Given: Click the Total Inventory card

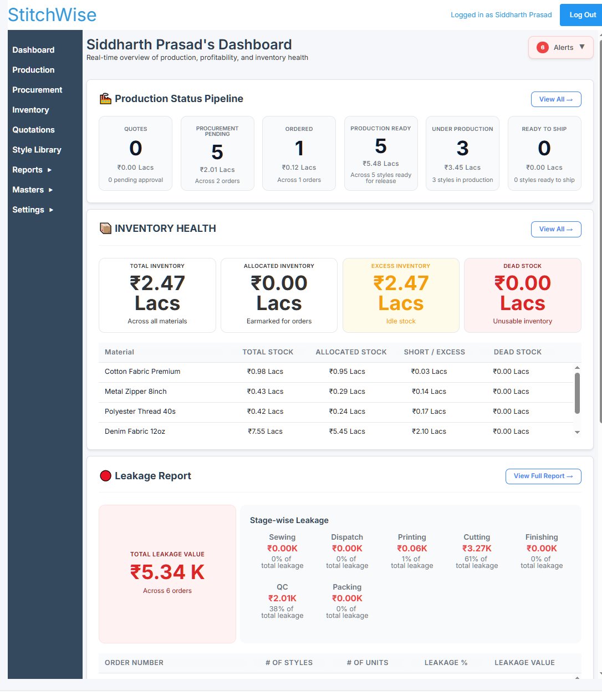Looking at the screenshot, I should point(157,295).
